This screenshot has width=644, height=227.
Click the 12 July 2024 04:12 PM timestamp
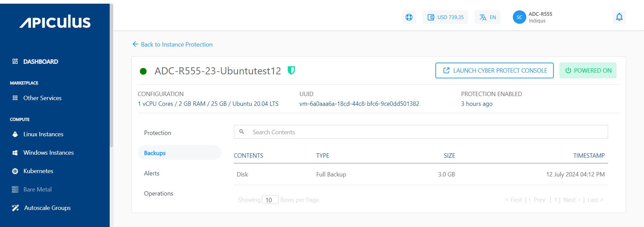point(576,174)
